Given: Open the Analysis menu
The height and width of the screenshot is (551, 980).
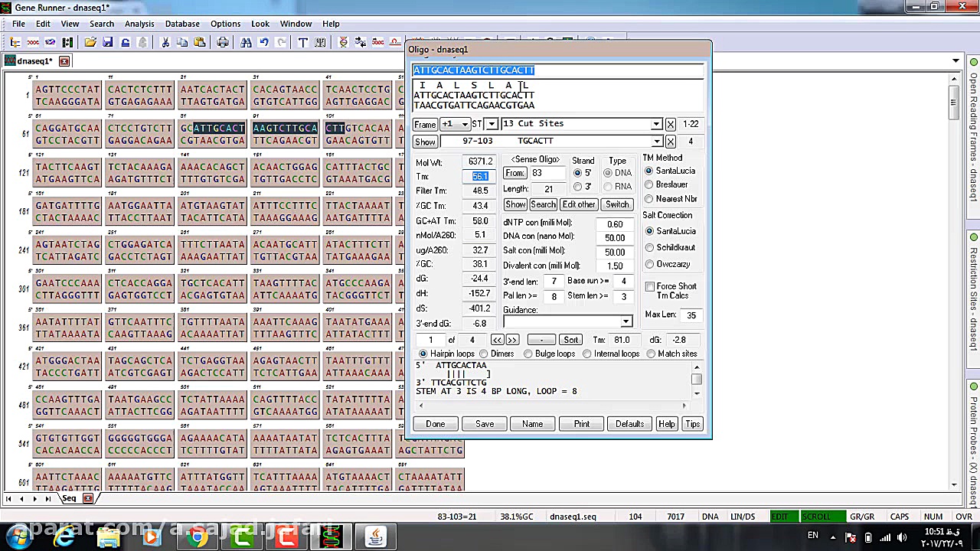Looking at the screenshot, I should pos(139,24).
